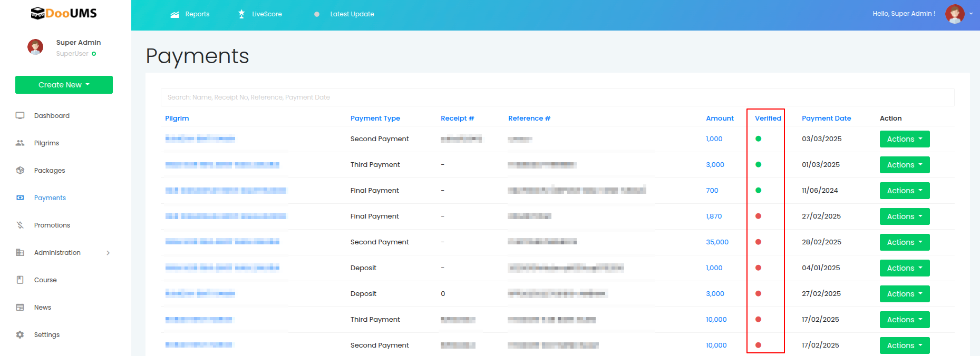The height and width of the screenshot is (356, 980).
Task: Open the Dashboard monitor icon
Action: 20,115
